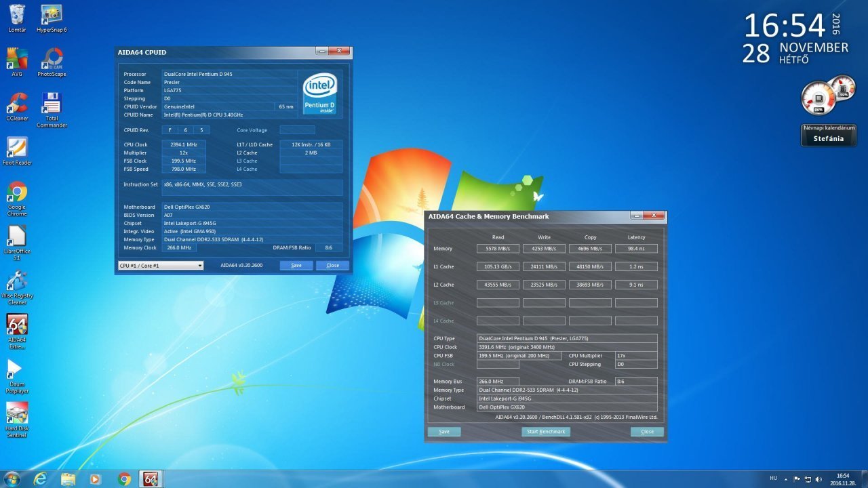This screenshot has width=868, height=488.
Task: Click the L2 Cache Latency 9.1 ns value
Action: [636, 285]
